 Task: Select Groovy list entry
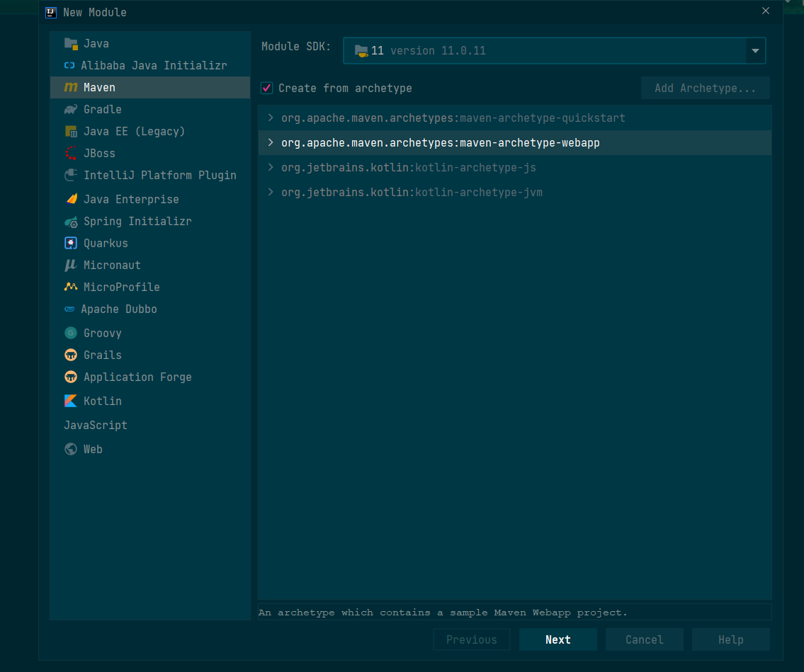[150, 334]
